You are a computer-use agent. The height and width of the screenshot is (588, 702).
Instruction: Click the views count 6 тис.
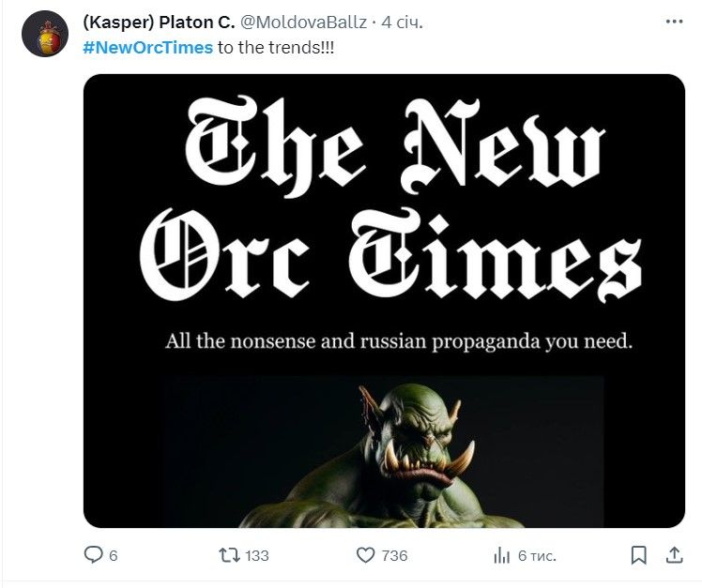(537, 555)
